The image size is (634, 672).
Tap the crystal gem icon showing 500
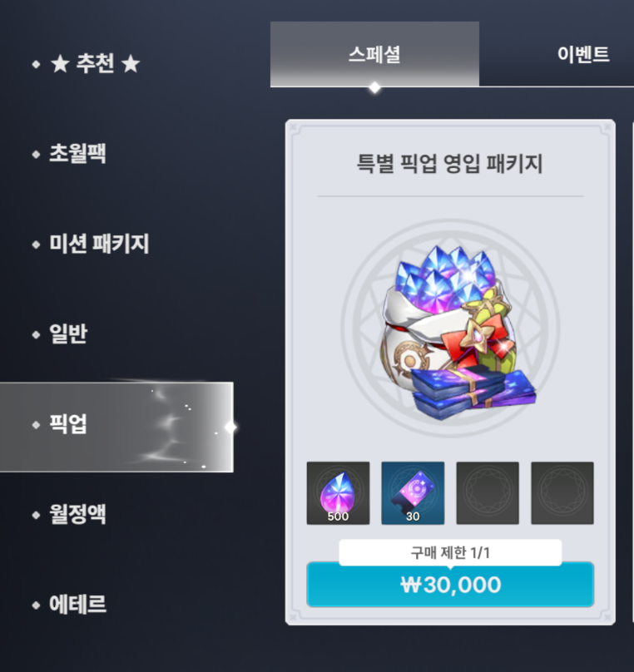[x=339, y=493]
